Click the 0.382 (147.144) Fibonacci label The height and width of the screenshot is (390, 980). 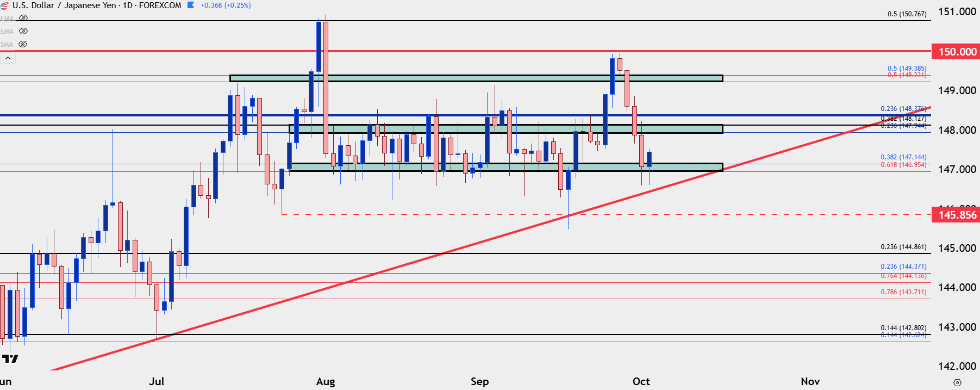pos(903,157)
